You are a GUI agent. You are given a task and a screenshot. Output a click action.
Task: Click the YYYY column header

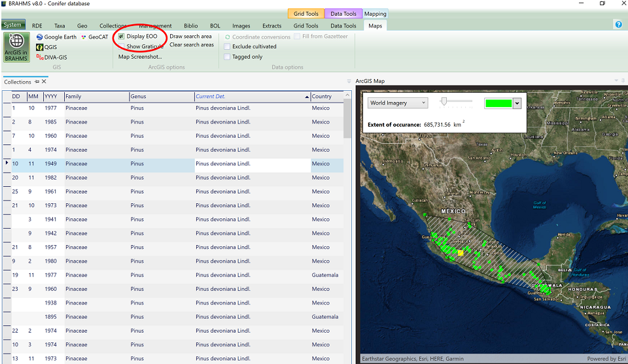54,97
